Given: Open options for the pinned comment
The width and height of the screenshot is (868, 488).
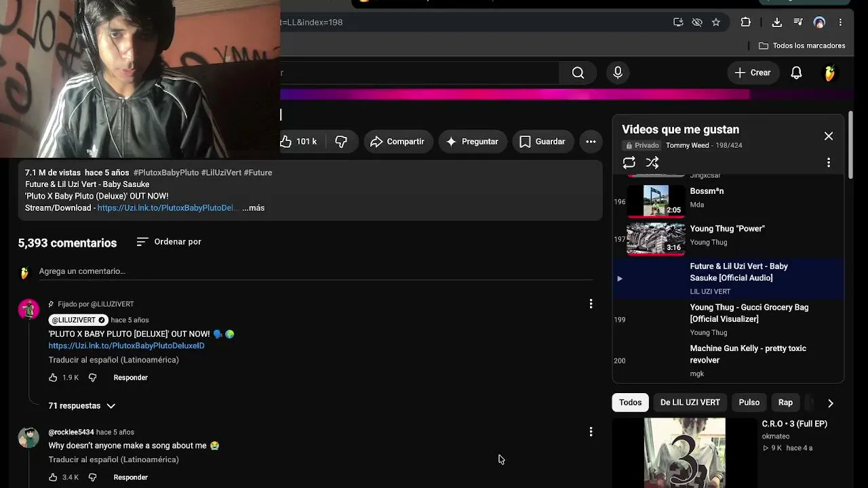Looking at the screenshot, I should click(x=591, y=304).
